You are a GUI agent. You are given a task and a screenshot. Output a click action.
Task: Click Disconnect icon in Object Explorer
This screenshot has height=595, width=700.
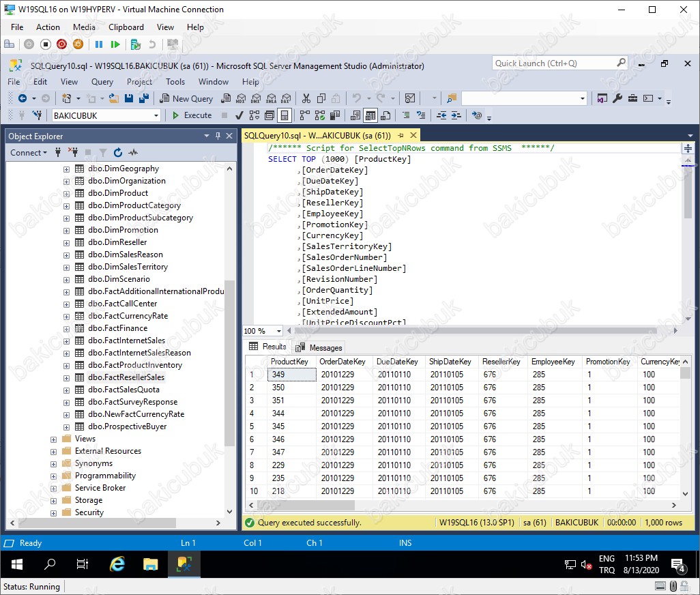tap(73, 153)
